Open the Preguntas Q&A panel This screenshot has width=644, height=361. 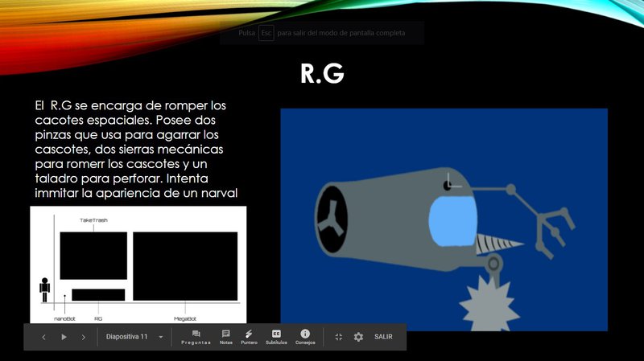196,337
